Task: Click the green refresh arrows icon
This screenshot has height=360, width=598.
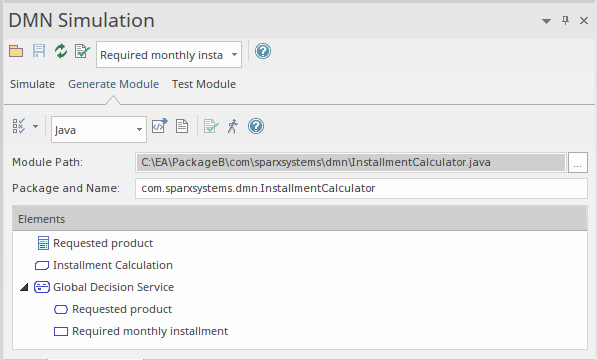Action: point(61,51)
